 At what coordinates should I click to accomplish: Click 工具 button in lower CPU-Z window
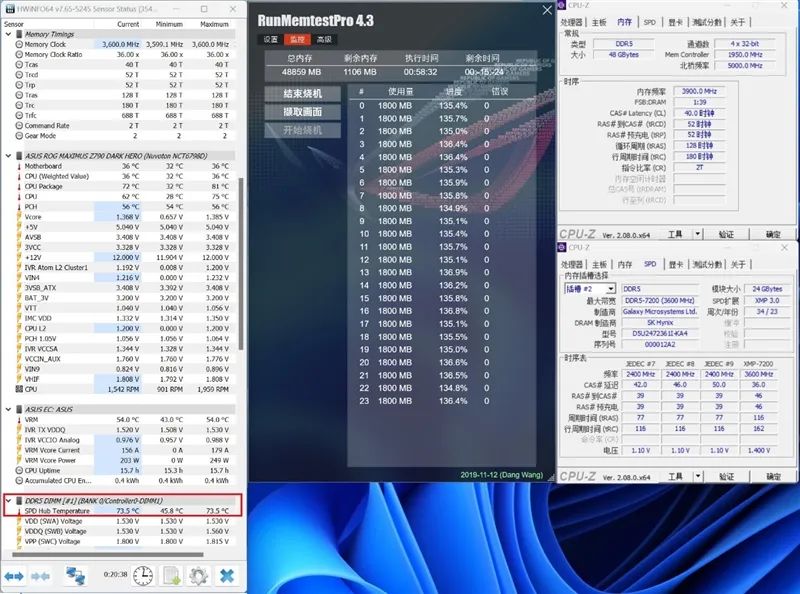(675, 476)
